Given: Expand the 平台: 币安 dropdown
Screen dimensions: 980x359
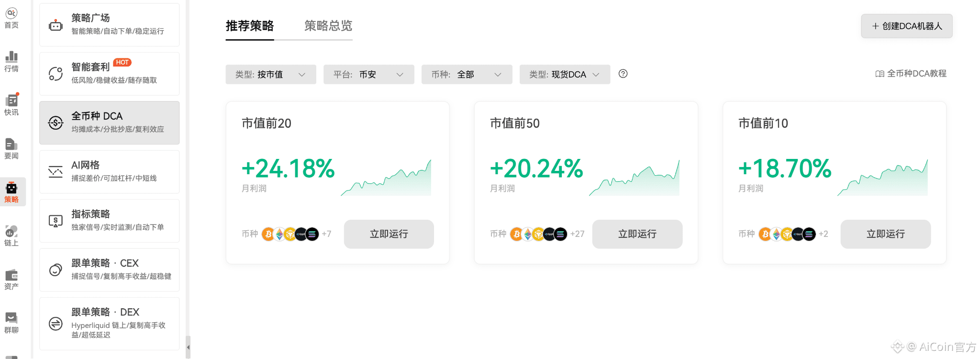Looking at the screenshot, I should pyautogui.click(x=369, y=74).
